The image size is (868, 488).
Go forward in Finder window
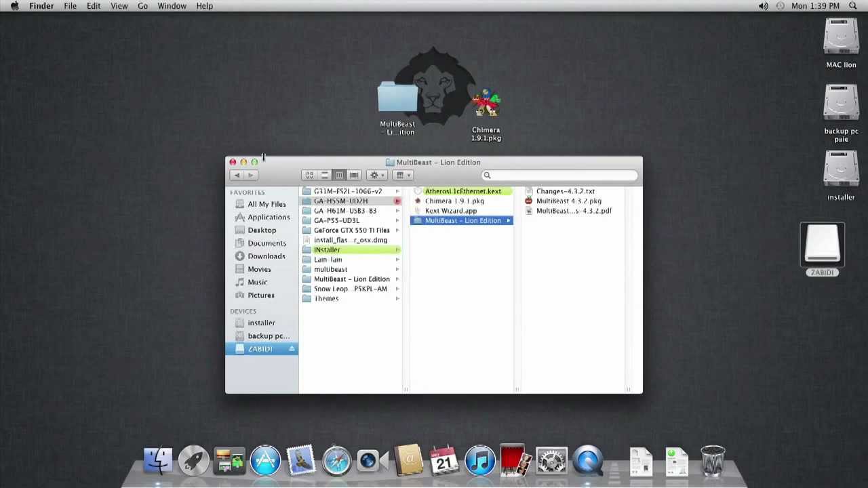250,175
